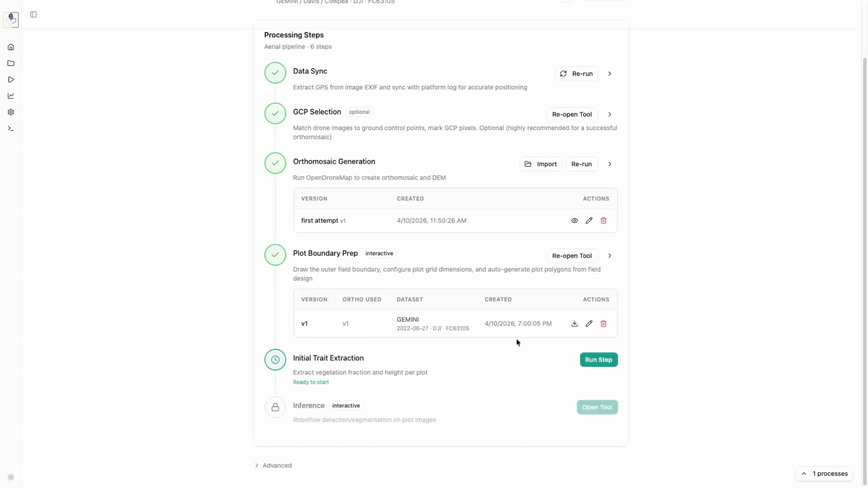View the first attempt orthomosaic
The width and height of the screenshot is (868, 488).
point(574,221)
